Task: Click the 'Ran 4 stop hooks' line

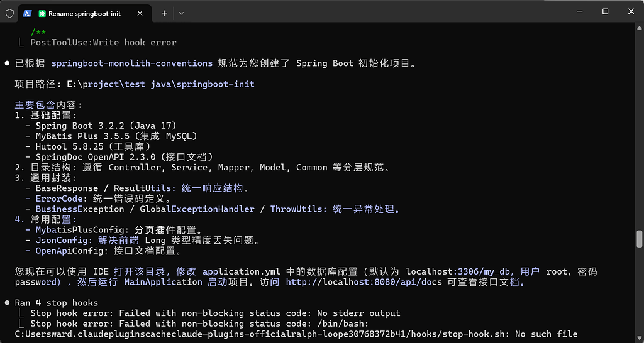Action: pyautogui.click(x=56, y=303)
